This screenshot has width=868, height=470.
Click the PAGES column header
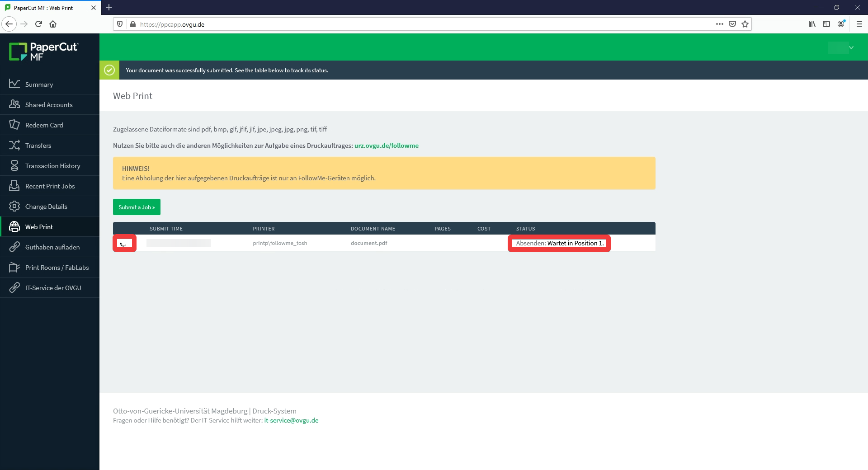coord(443,229)
